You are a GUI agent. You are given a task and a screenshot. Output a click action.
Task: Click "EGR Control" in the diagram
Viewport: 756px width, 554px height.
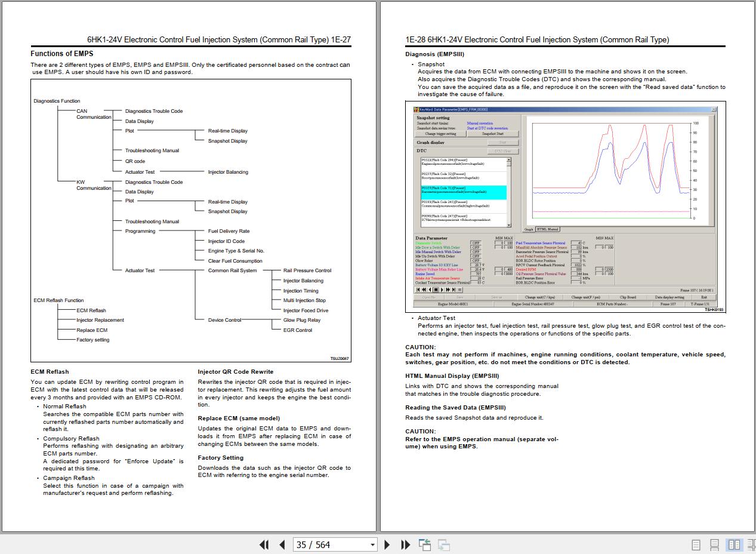coord(297,330)
